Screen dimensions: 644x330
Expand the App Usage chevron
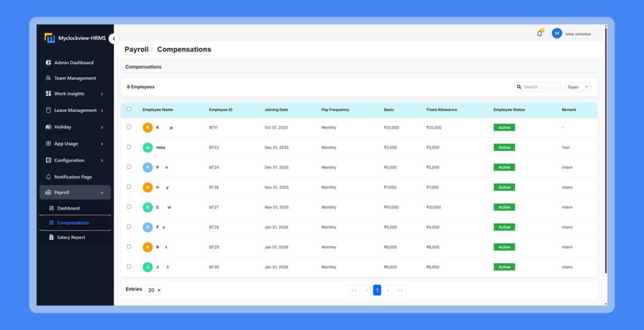[x=102, y=144]
